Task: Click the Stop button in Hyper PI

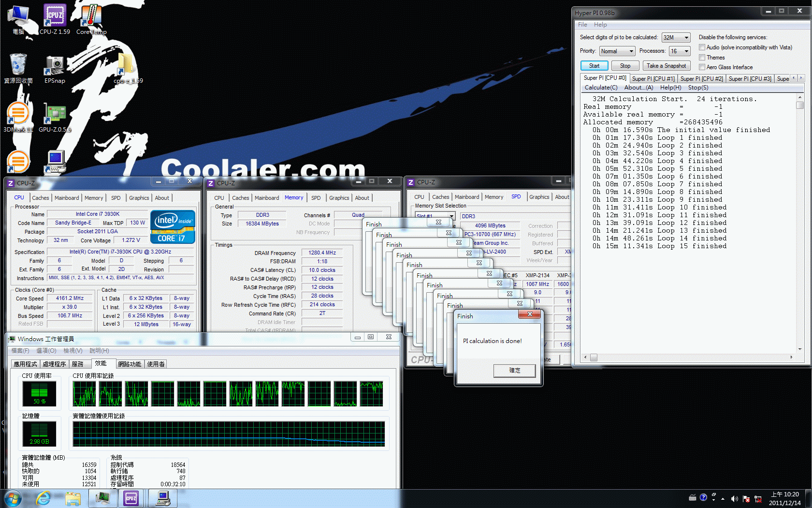Action: click(625, 66)
